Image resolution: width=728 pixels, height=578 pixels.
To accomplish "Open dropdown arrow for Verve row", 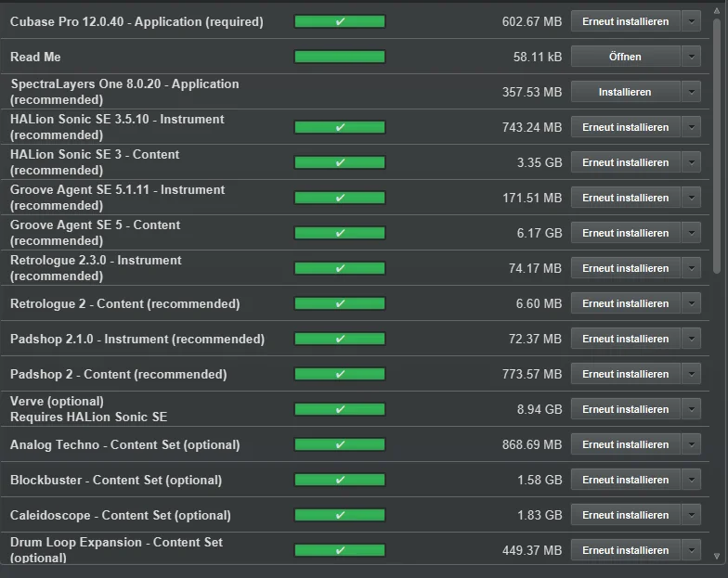I will click(x=691, y=409).
